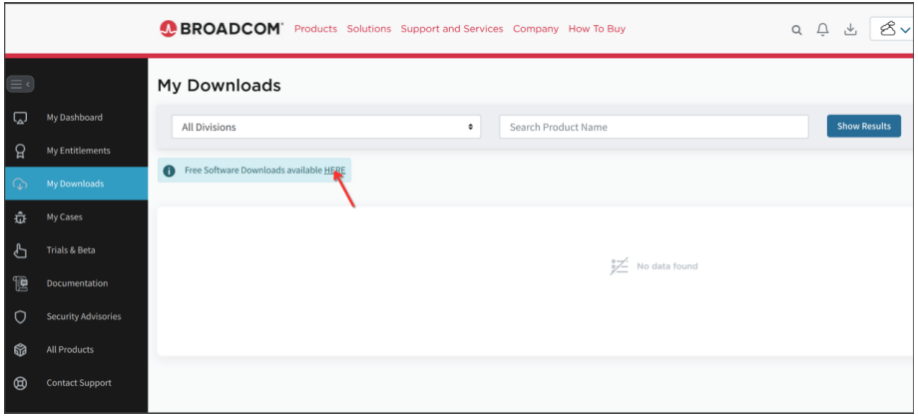Expand the All Divisions dropdown
Screen dimensions: 918x418
(x=326, y=127)
